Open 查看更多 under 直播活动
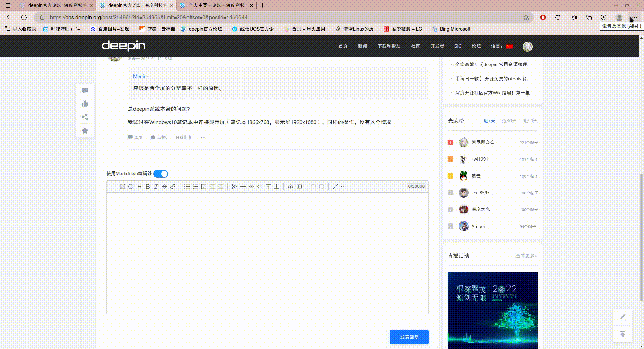The width and height of the screenshot is (644, 349). pyautogui.click(x=525, y=256)
